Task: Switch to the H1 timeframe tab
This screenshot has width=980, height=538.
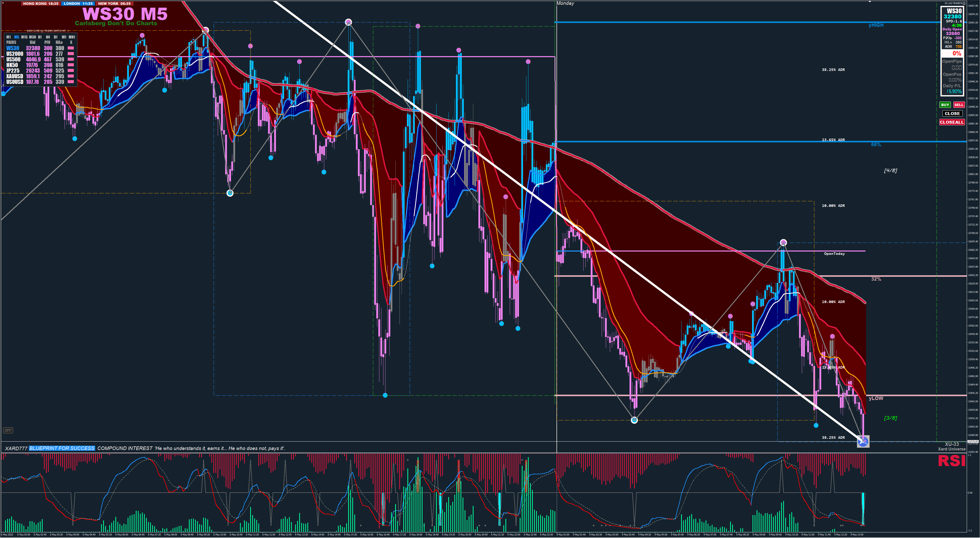Action: point(40,37)
